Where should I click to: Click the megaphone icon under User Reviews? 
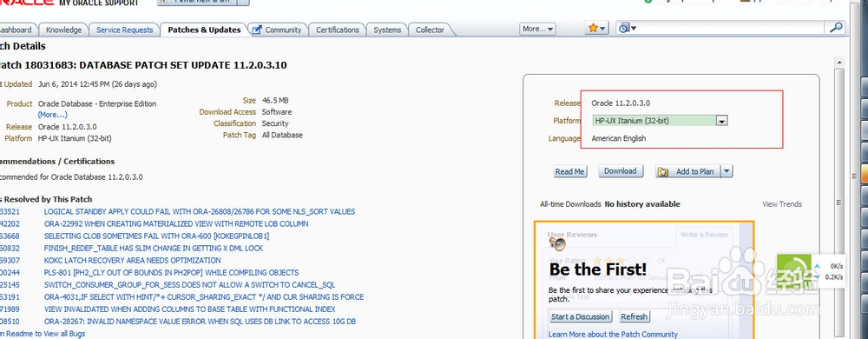(x=557, y=243)
